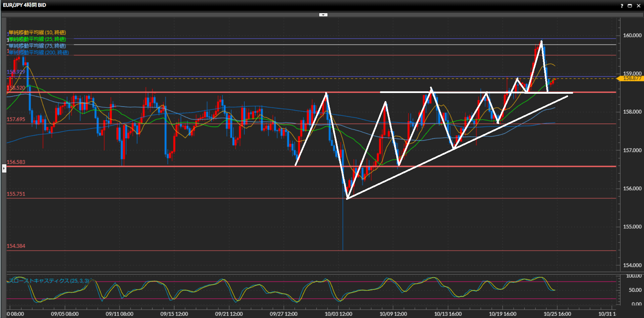Maximize the EUR/JPY chart window
The height and width of the screenshot is (318, 644).
tap(630, 6)
